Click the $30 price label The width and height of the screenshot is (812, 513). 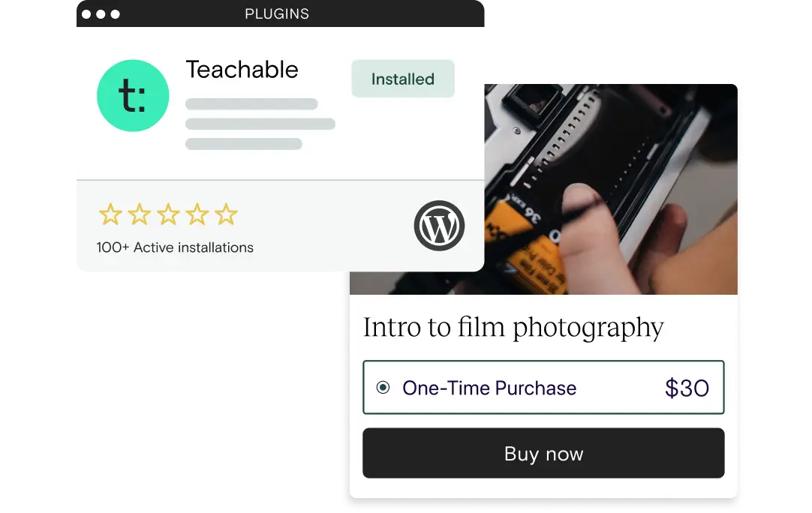pyautogui.click(x=687, y=388)
